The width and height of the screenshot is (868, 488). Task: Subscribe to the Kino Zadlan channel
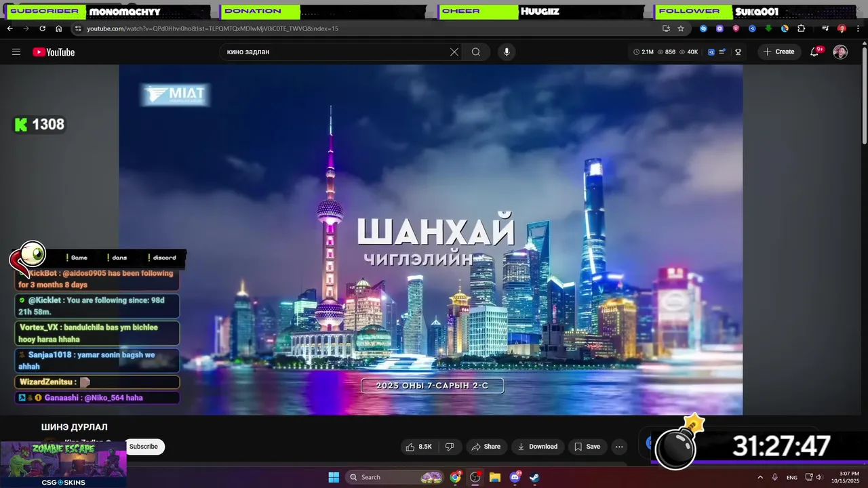tap(144, 447)
